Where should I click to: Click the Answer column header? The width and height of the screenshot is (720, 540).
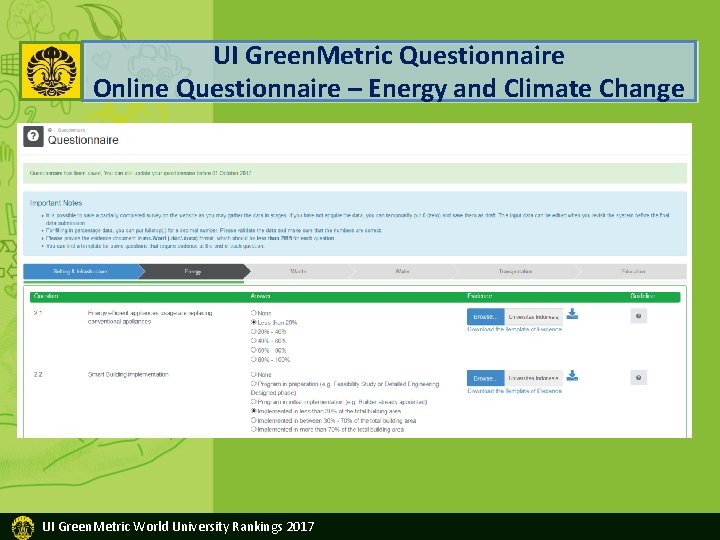coord(260,296)
